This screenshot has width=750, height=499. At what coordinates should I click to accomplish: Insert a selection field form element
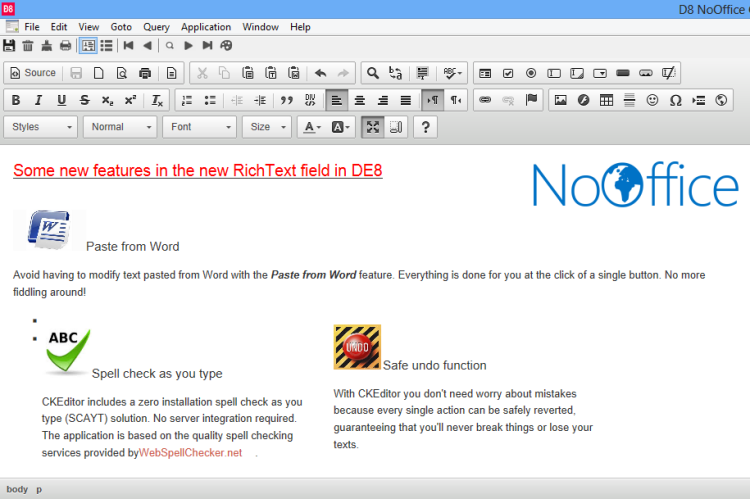tap(600, 73)
